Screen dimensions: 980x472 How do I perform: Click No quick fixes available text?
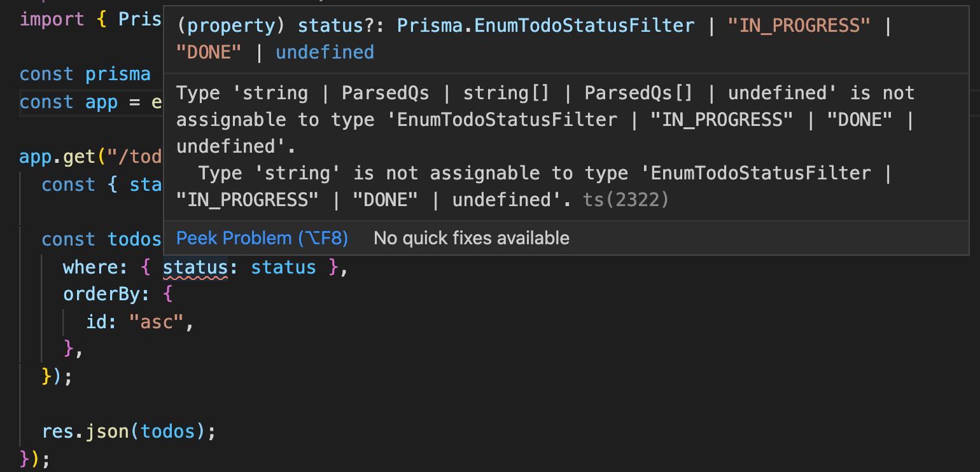[471, 238]
